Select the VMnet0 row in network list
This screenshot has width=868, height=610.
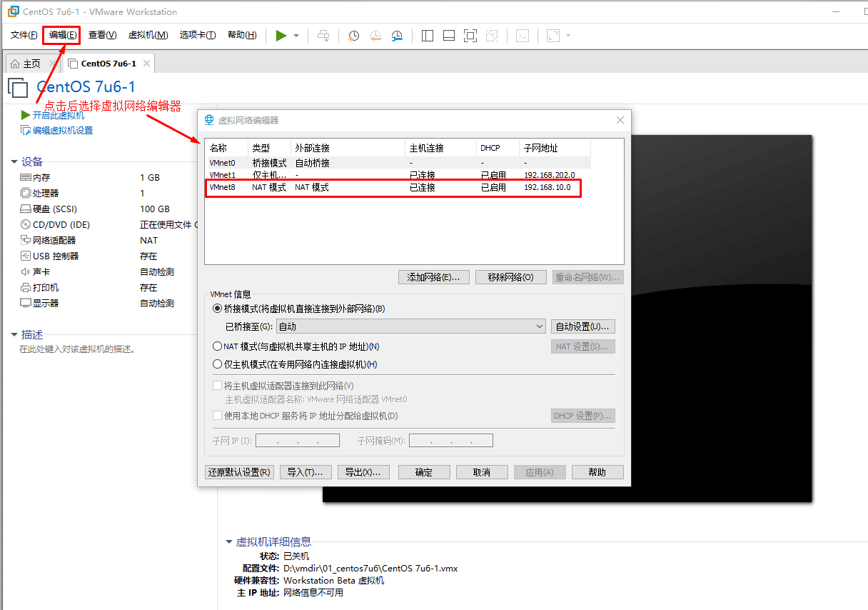pyautogui.click(x=398, y=163)
